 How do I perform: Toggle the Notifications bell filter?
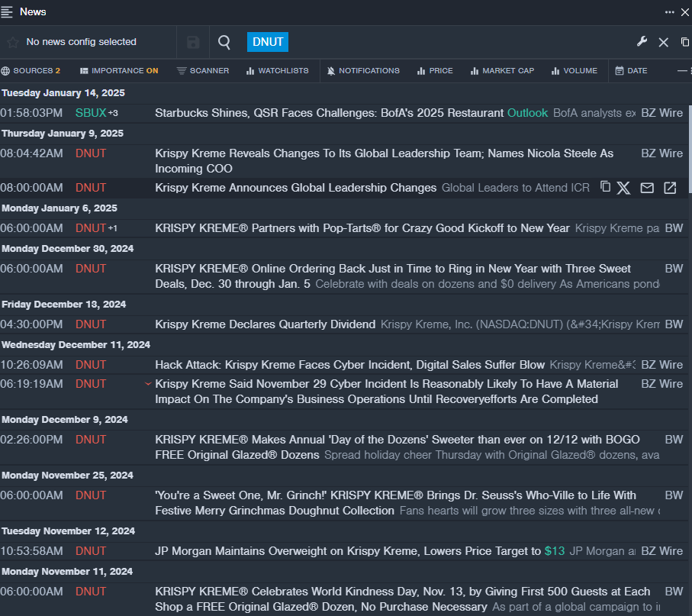point(362,71)
